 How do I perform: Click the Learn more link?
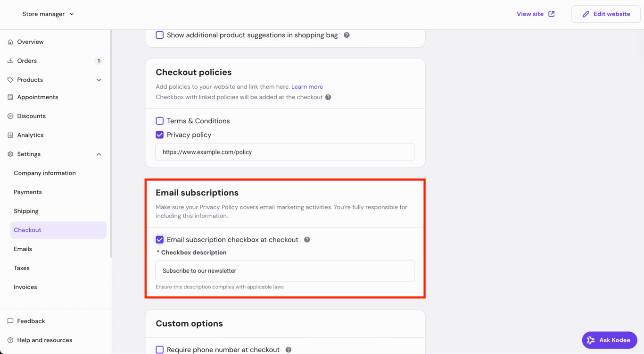307,87
